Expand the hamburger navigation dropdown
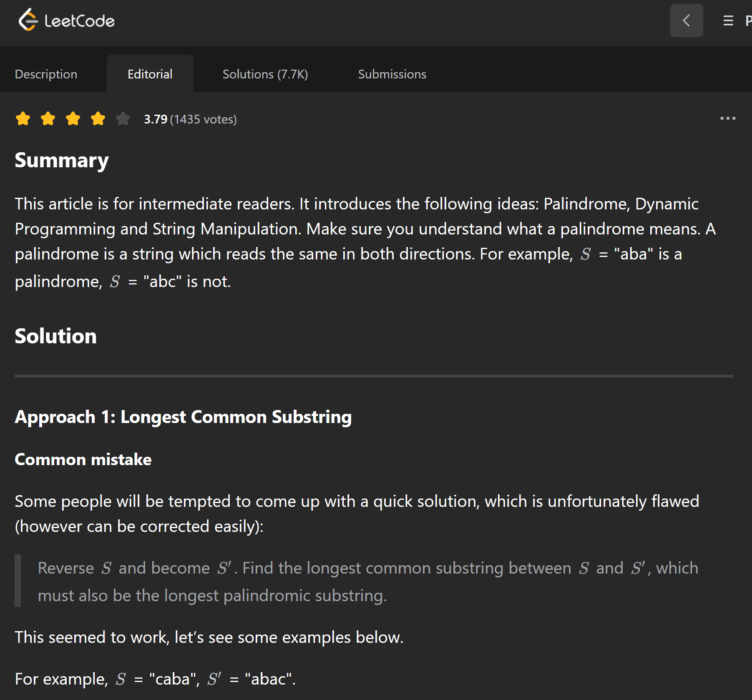This screenshot has width=752, height=700. (x=727, y=21)
